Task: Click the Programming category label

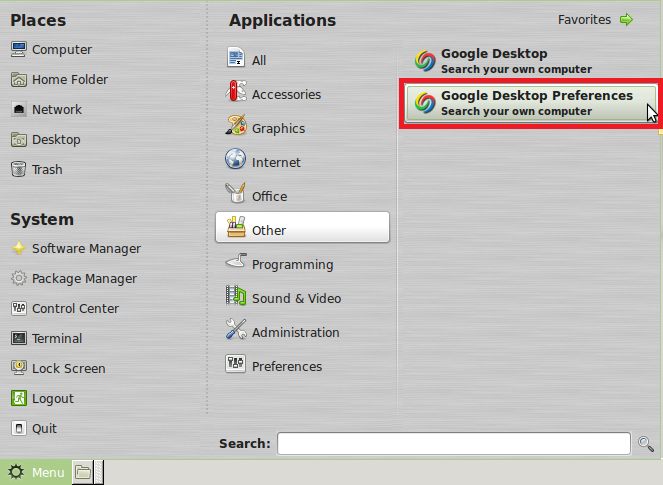Action: (x=293, y=265)
